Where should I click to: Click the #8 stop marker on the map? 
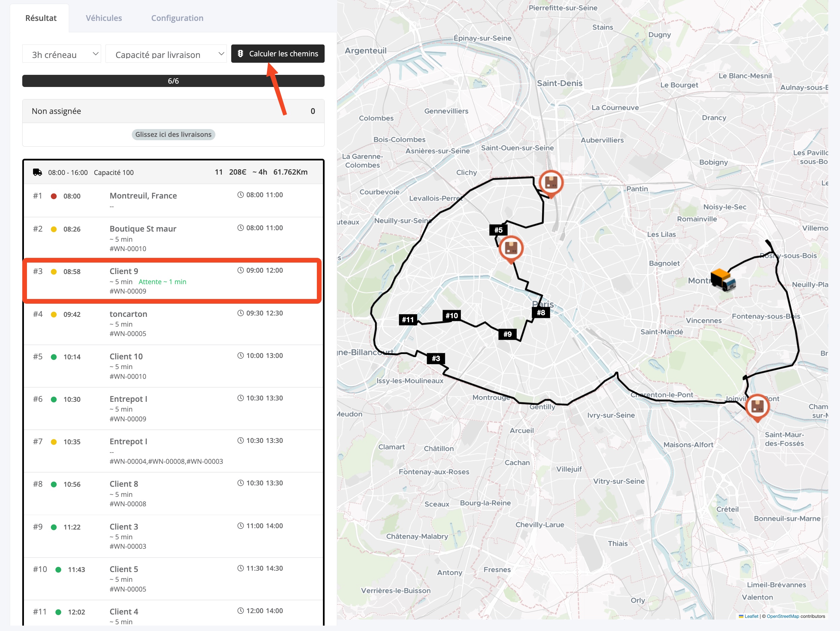point(541,312)
